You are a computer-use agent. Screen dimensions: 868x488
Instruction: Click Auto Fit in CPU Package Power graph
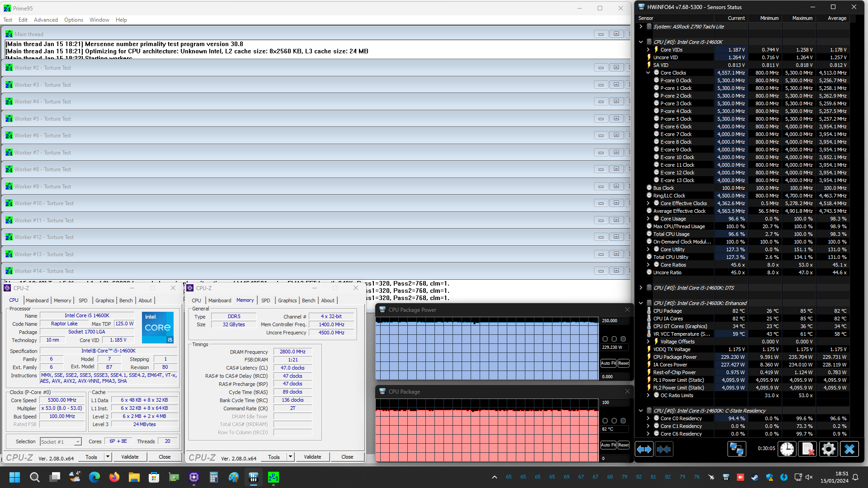coord(609,363)
